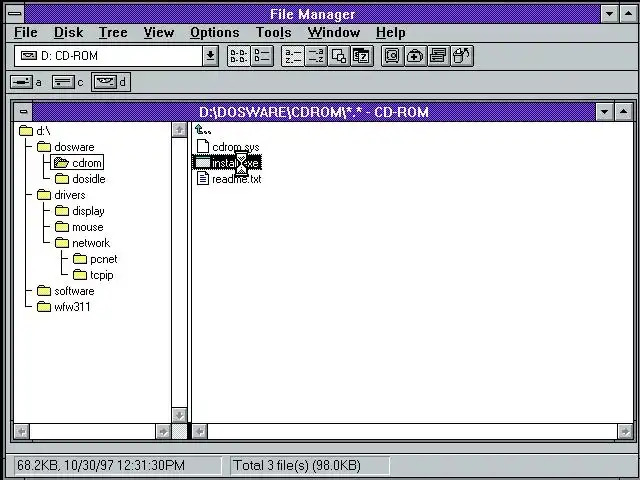Sort files by size toolbar icon
The width and height of the screenshot is (640, 480).
point(338,56)
